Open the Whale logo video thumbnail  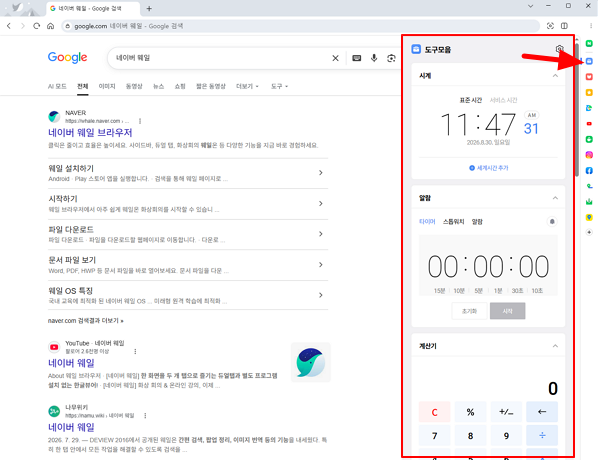coord(311,362)
